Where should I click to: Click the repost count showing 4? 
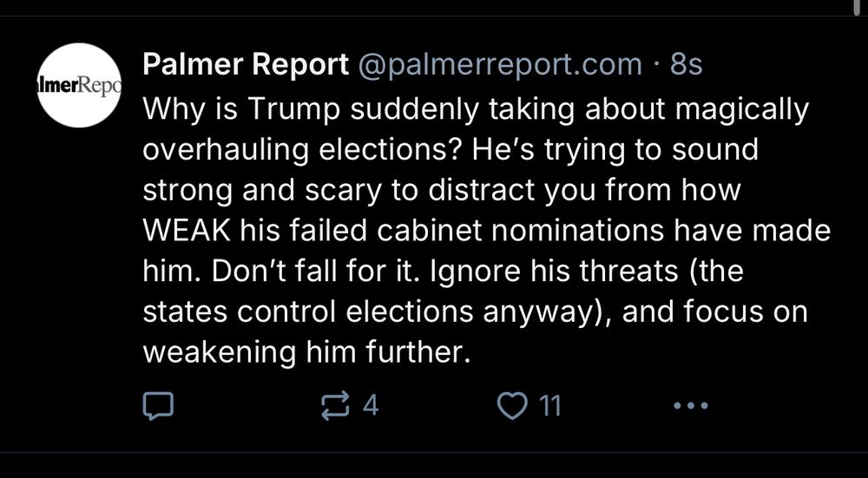pyautogui.click(x=370, y=405)
